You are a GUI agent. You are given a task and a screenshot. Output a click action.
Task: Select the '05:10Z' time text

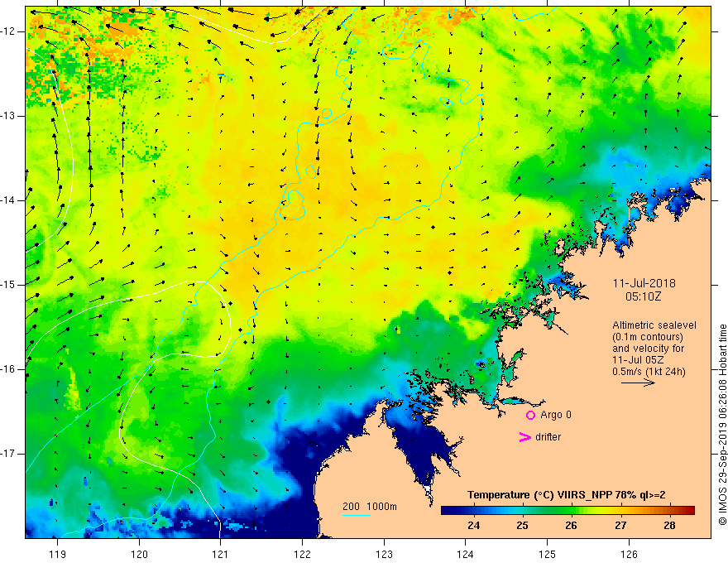coord(643,296)
